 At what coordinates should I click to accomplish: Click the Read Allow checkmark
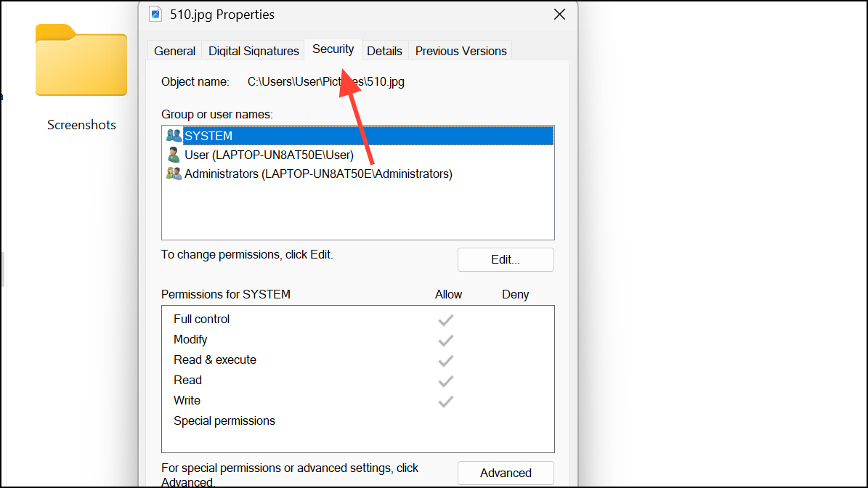coord(446,381)
